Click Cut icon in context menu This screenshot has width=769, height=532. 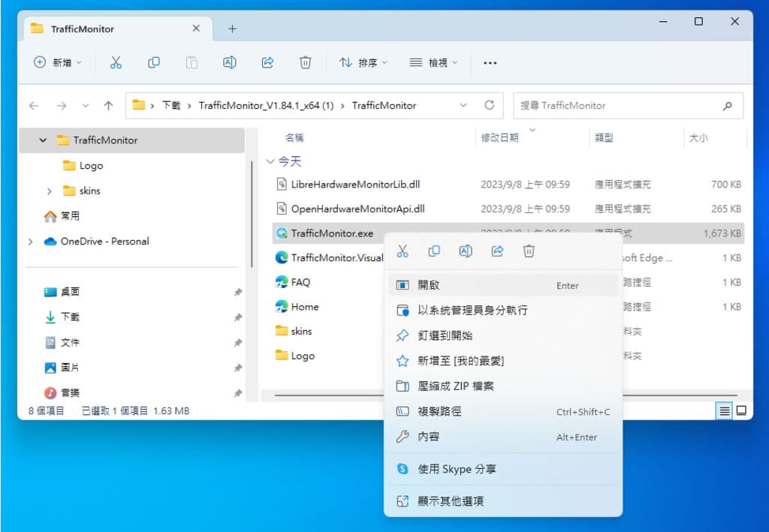403,251
